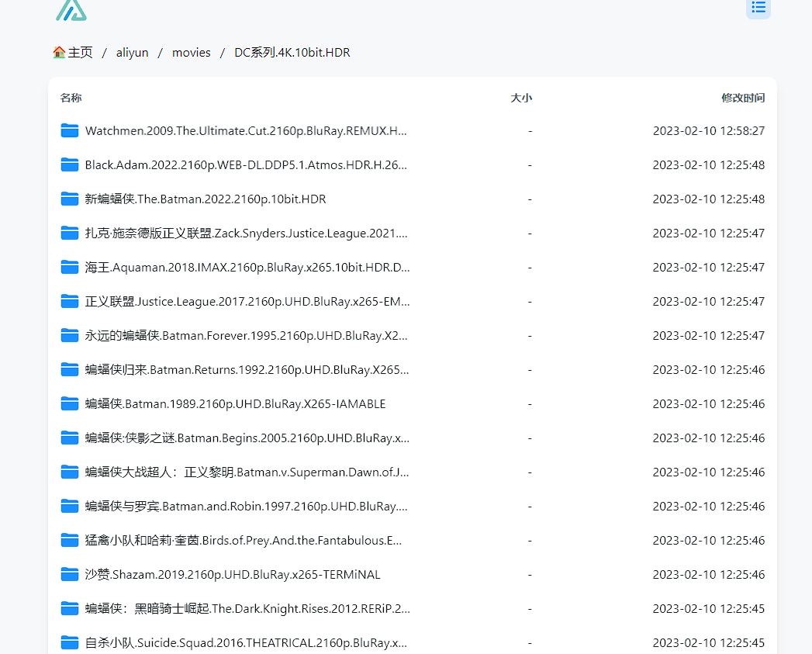Toggle the list view layout icon
Viewport: 812px width, 654px height.
(x=758, y=8)
